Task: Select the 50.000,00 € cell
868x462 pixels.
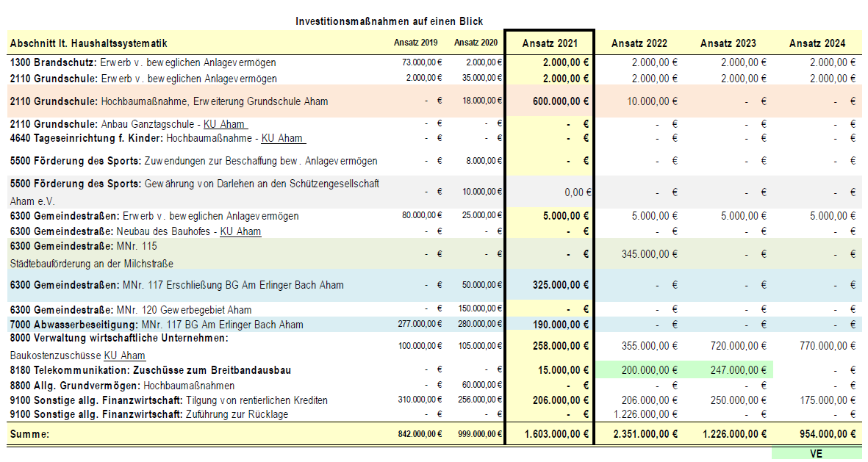Action: [481, 286]
